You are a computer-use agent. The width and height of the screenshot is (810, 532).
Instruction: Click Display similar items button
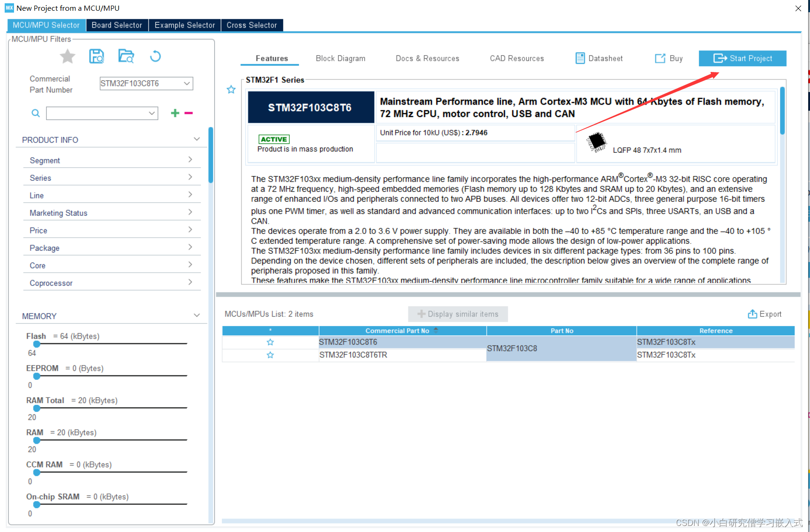point(458,314)
